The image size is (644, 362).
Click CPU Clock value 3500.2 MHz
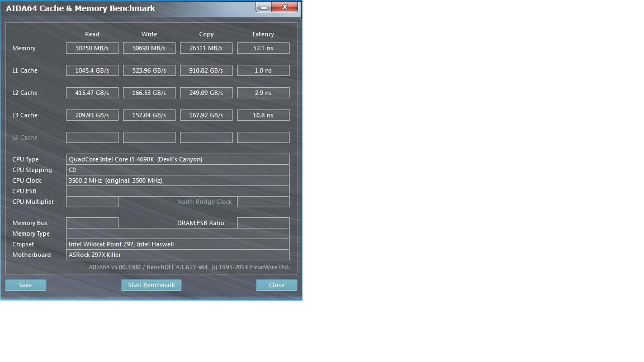[x=177, y=180]
